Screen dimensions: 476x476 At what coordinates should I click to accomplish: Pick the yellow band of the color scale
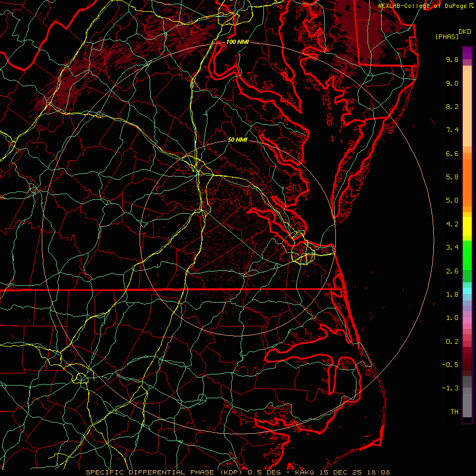tap(467, 226)
